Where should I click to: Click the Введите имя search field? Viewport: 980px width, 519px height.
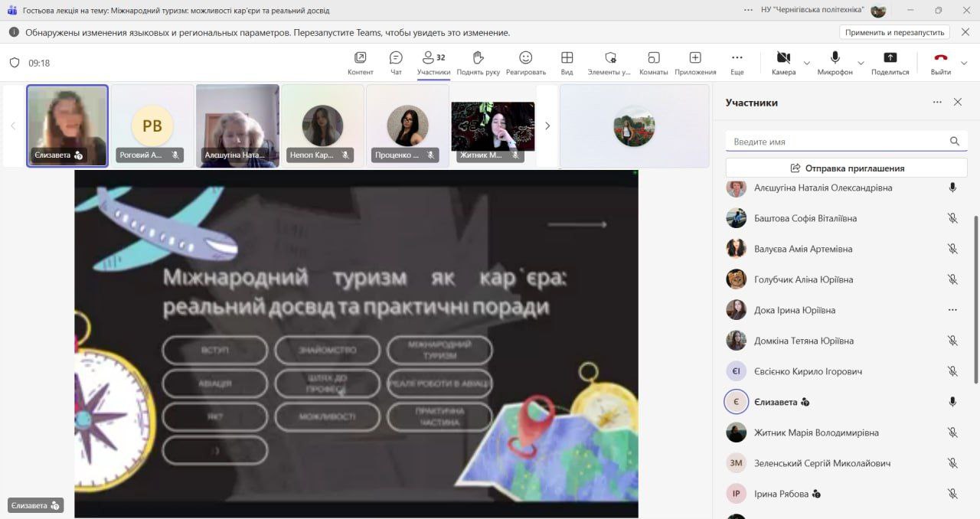click(x=836, y=142)
